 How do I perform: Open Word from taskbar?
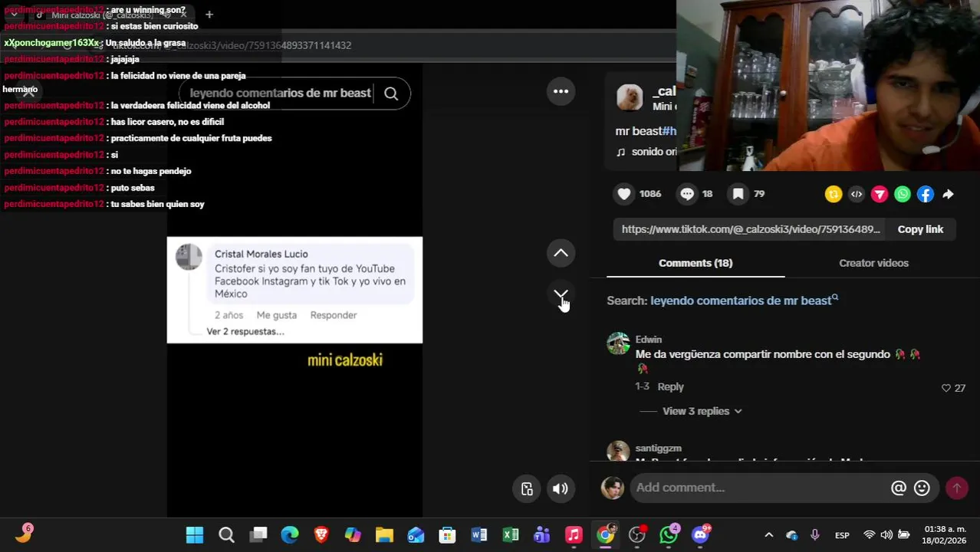(x=479, y=535)
